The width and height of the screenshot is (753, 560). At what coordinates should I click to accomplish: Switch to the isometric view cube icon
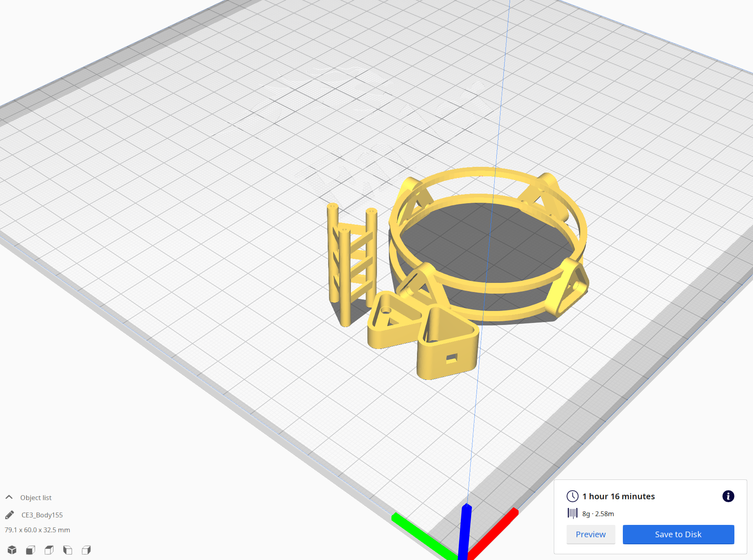(12, 550)
